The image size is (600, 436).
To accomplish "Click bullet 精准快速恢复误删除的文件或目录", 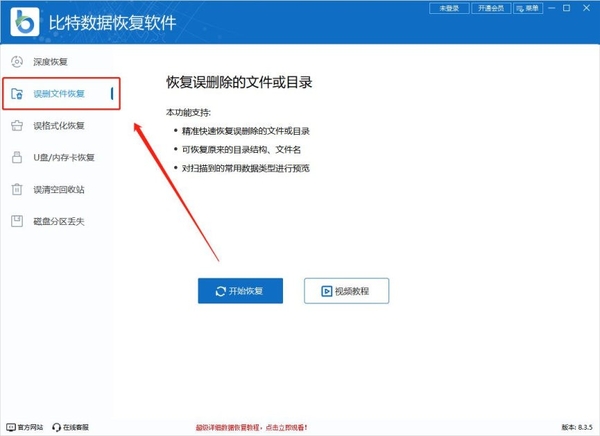I will coord(245,131).
